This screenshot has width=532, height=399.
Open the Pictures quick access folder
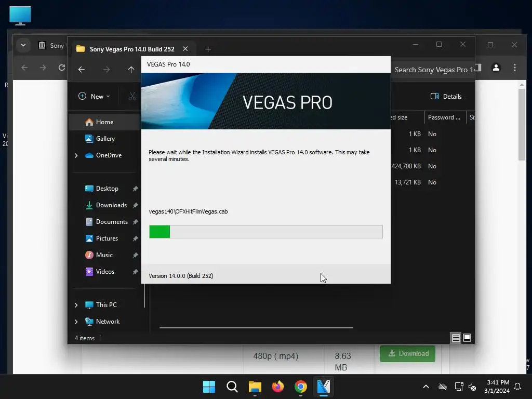pos(107,238)
